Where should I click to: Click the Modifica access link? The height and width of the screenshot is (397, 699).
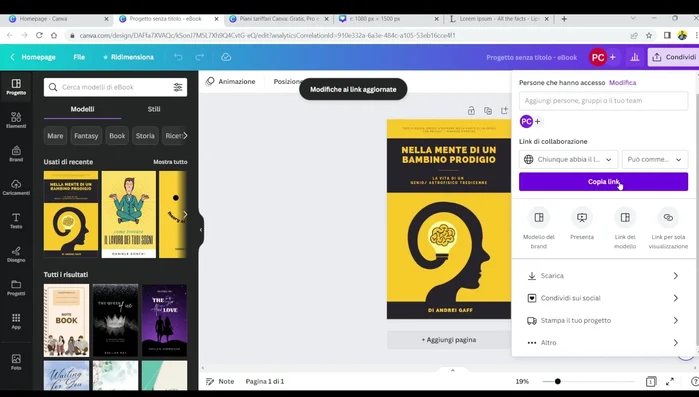click(622, 82)
